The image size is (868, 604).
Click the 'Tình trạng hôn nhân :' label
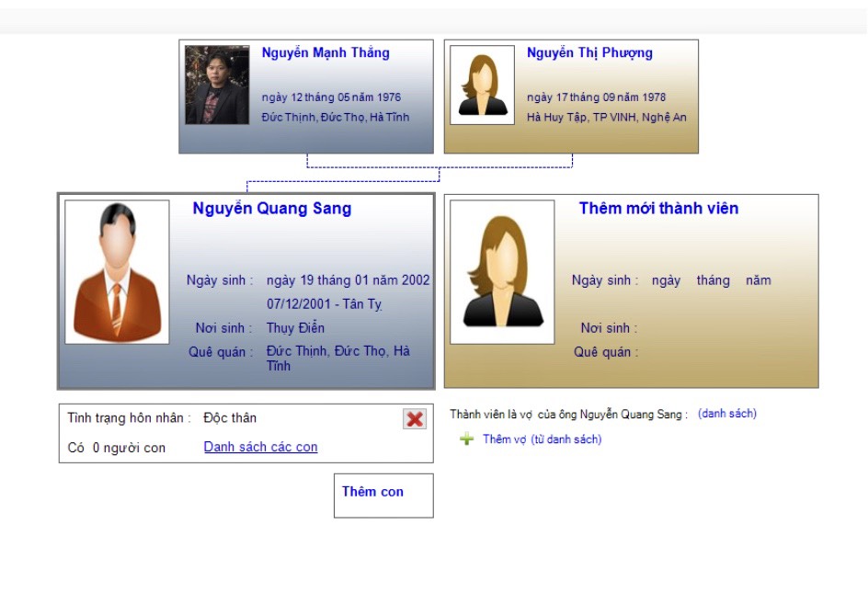click(x=129, y=418)
